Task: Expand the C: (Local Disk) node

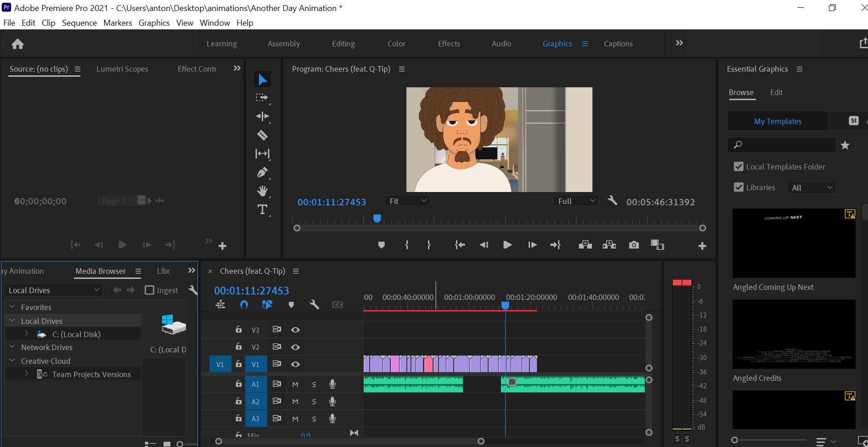Action: 27,334
